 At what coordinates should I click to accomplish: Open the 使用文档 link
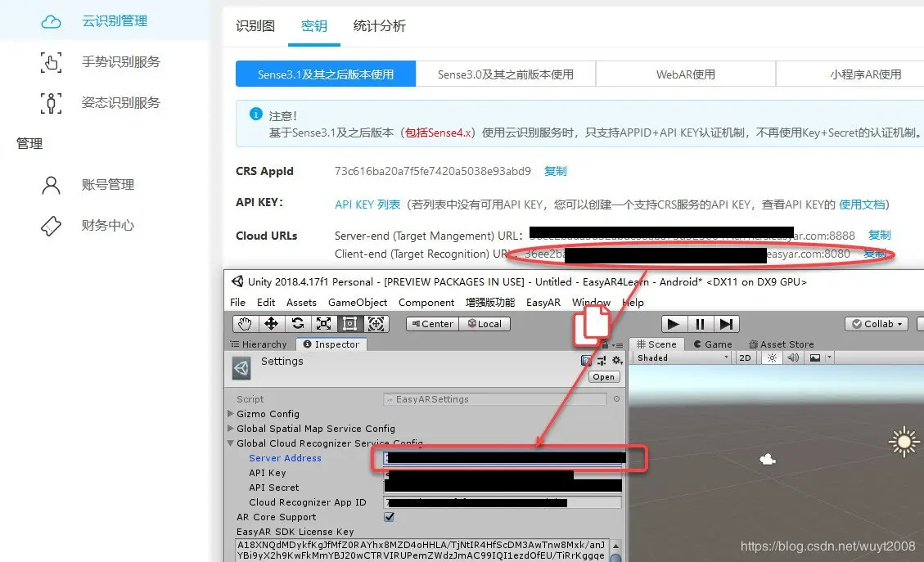pos(862,205)
